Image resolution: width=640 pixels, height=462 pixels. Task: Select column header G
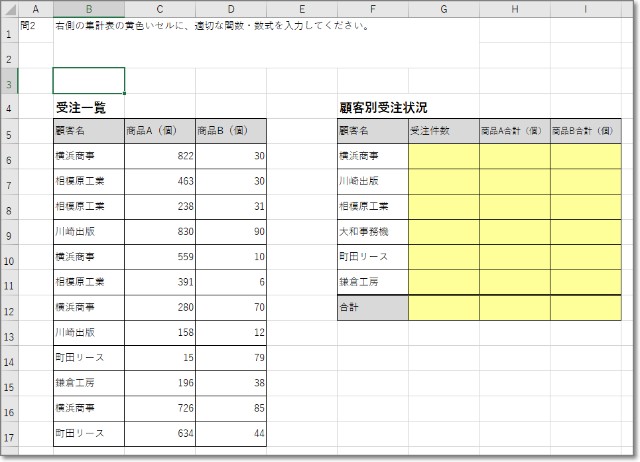coord(443,9)
